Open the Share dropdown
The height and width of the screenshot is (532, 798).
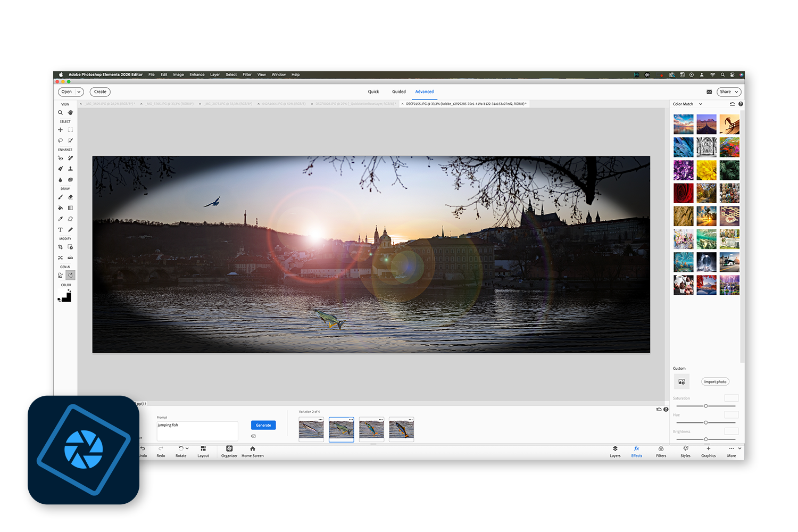728,92
